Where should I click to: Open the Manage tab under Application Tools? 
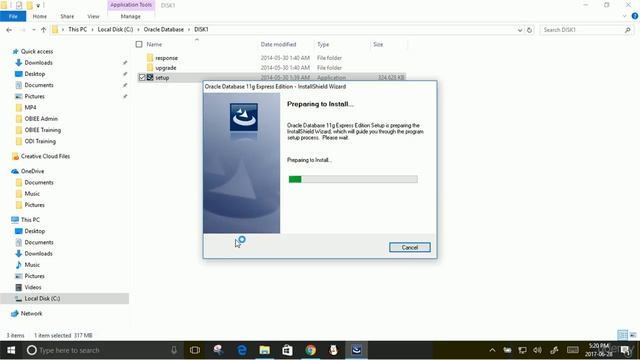pos(131,16)
